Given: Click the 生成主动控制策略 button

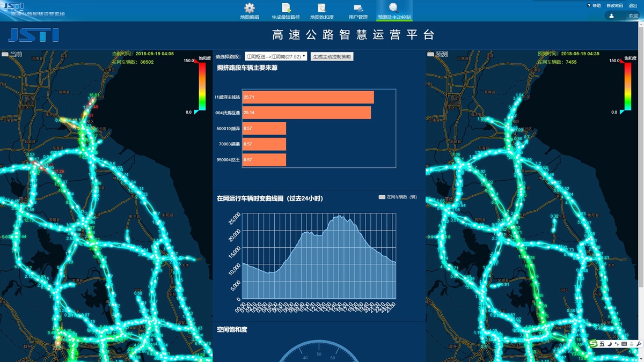Looking at the screenshot, I should (x=332, y=57).
